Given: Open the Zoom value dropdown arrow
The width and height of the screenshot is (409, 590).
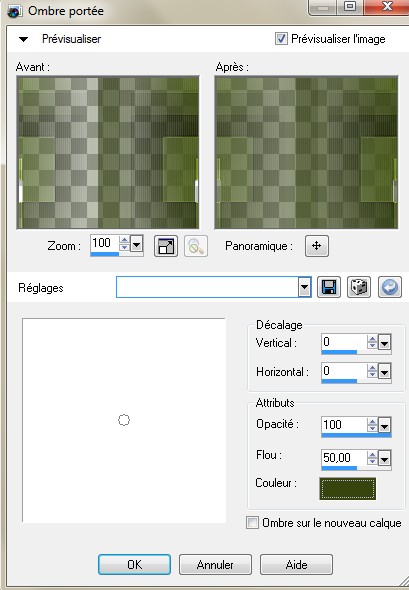Looking at the screenshot, I should click(137, 245).
